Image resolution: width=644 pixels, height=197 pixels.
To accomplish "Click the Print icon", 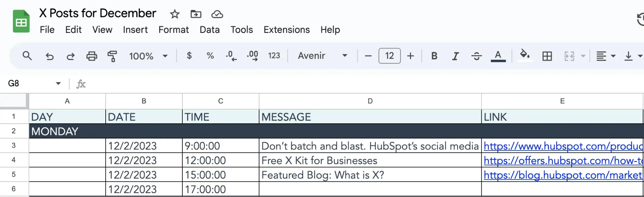I will (91, 56).
